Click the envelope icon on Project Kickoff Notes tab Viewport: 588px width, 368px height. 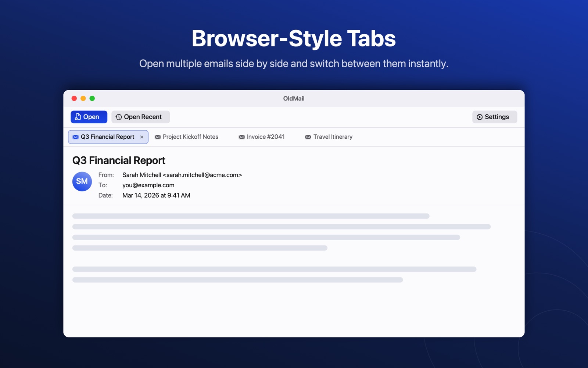click(x=158, y=137)
